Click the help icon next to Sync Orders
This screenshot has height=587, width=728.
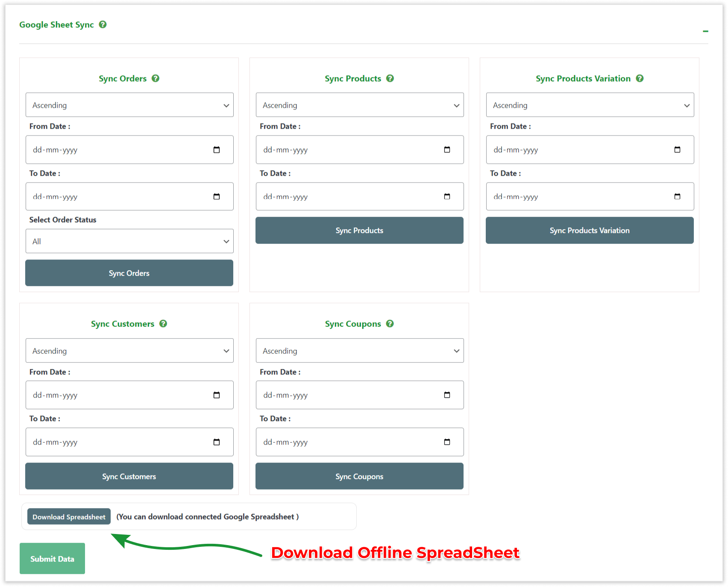click(x=156, y=78)
